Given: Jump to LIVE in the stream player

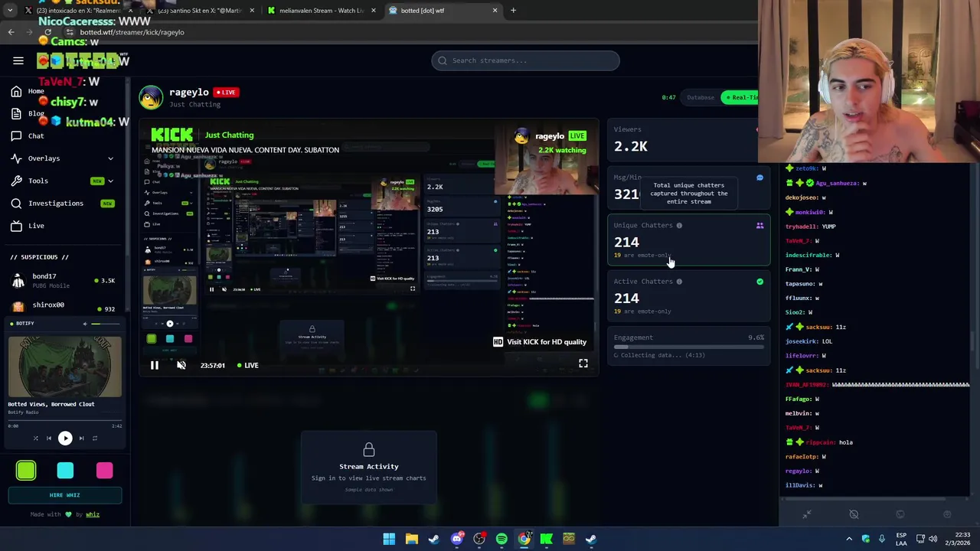Looking at the screenshot, I should click(247, 365).
